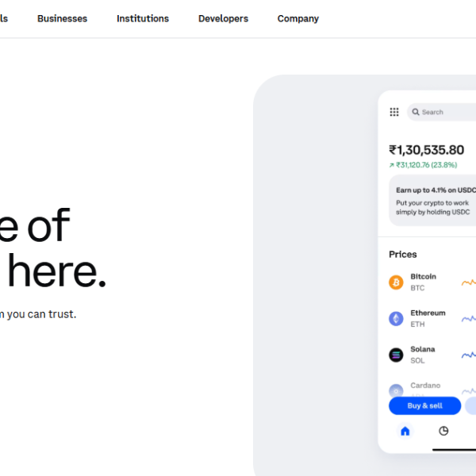Click the Prices section heading
This screenshot has width=476, height=476.
[x=402, y=255]
